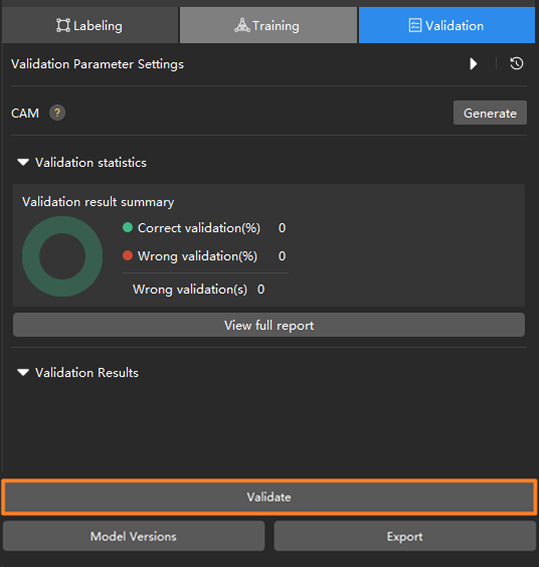Click the Generate CAM button

point(490,113)
